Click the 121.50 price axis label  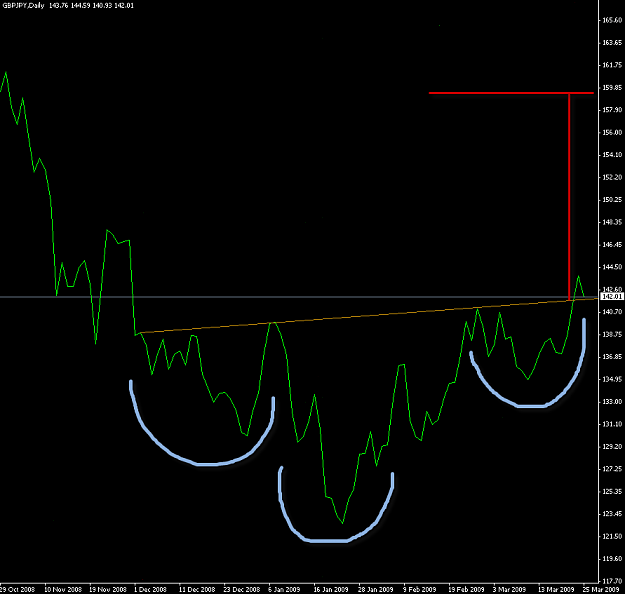click(x=612, y=536)
